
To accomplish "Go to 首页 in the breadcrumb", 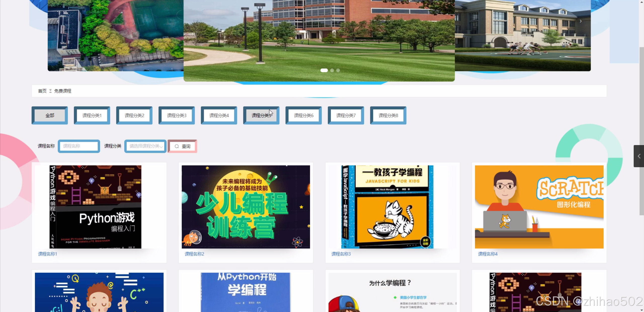I will click(x=42, y=91).
